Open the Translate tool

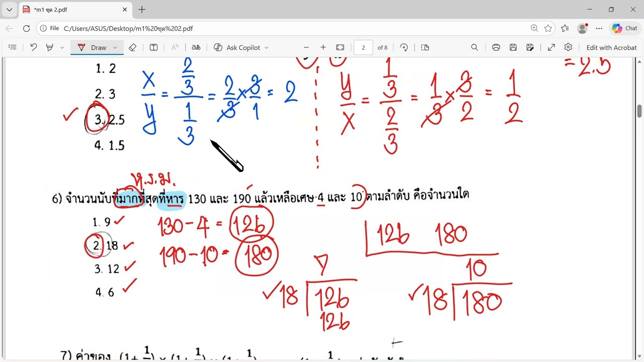pyautogui.click(x=196, y=47)
